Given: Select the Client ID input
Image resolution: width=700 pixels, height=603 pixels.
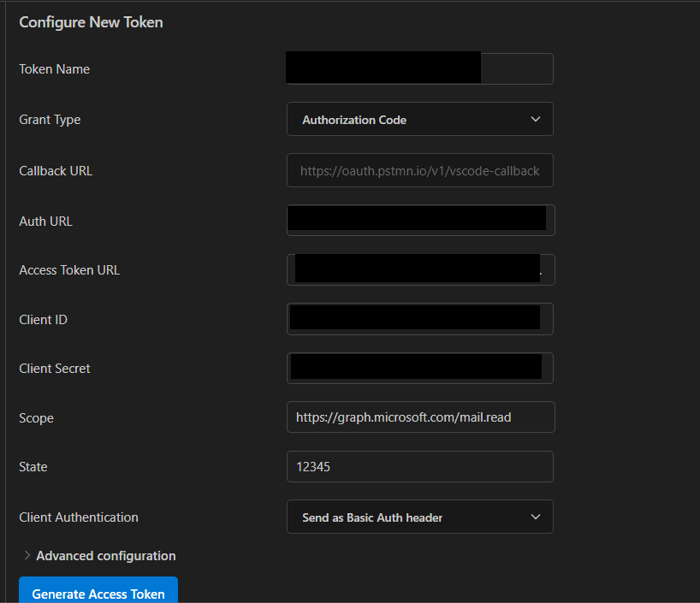Looking at the screenshot, I should point(419,318).
